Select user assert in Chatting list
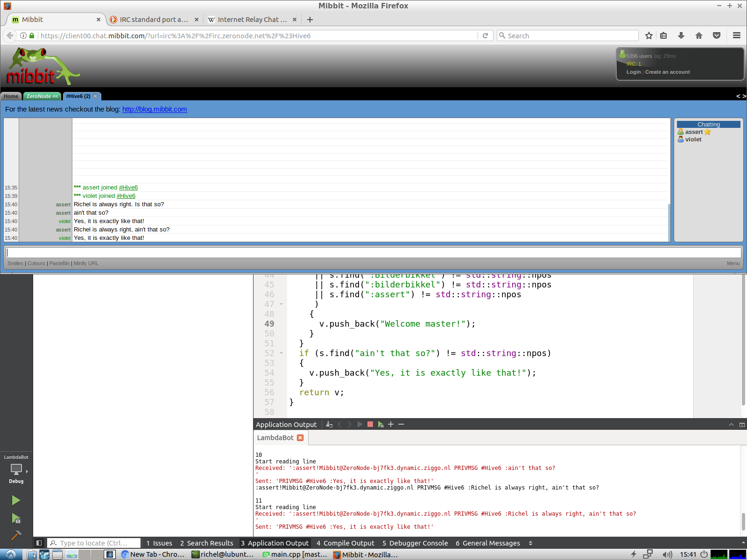The height and width of the screenshot is (560, 747). point(694,132)
